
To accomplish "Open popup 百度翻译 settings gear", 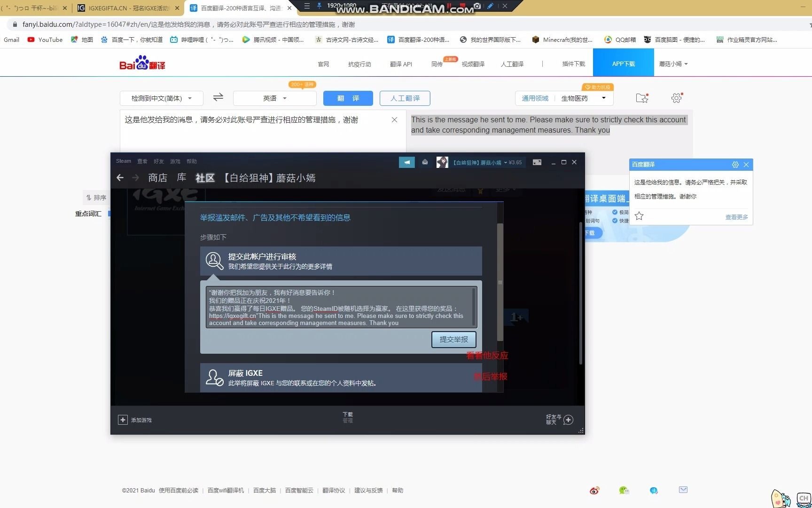I will [735, 165].
